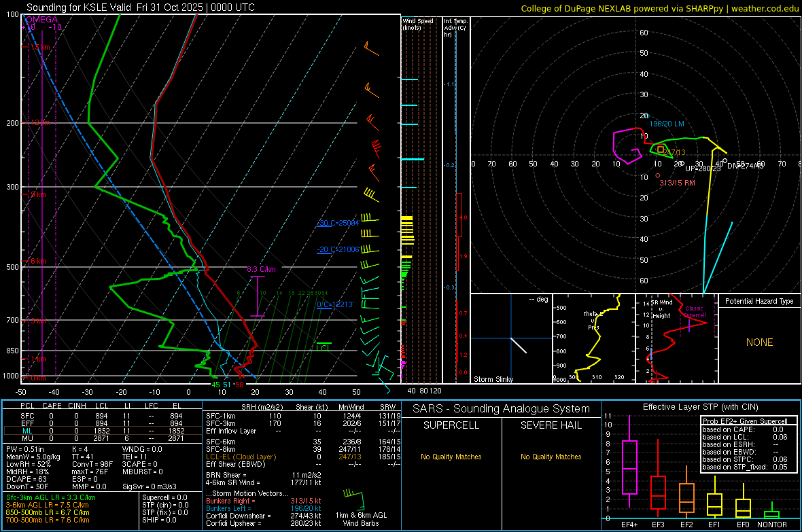Click the 8.3 C/km lapse rate label
The image size is (802, 532).
coord(261,269)
